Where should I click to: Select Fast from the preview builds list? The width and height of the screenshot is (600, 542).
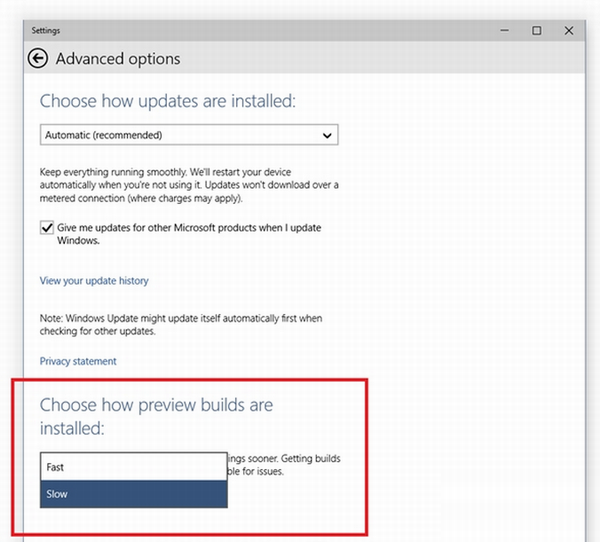click(133, 467)
